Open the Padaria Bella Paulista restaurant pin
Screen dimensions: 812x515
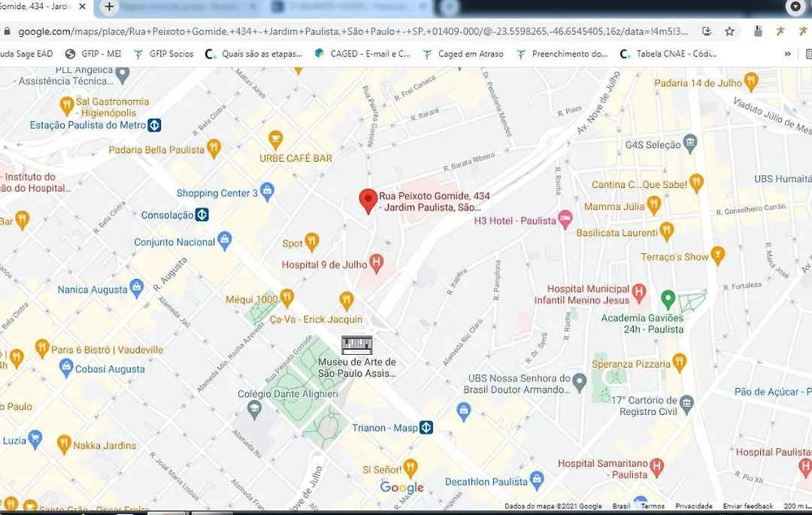pos(214,148)
